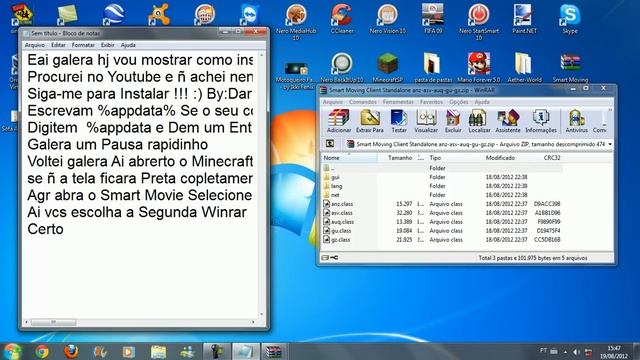Click Extrair Para in WinRAR toolbar
640x360 pixels.
(370, 121)
